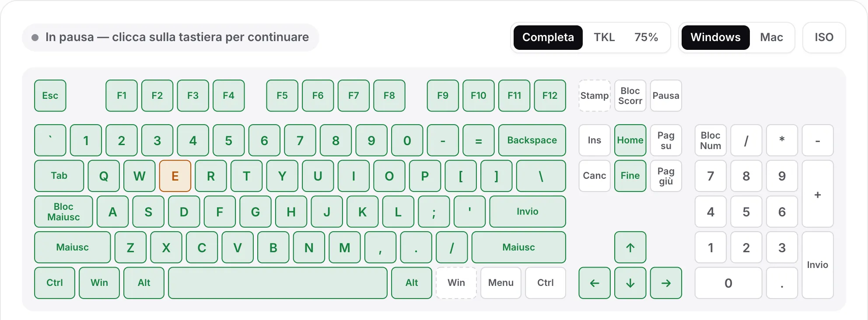Screen dimensions: 868x320
Task: Click the right arrow key
Action: point(666,283)
